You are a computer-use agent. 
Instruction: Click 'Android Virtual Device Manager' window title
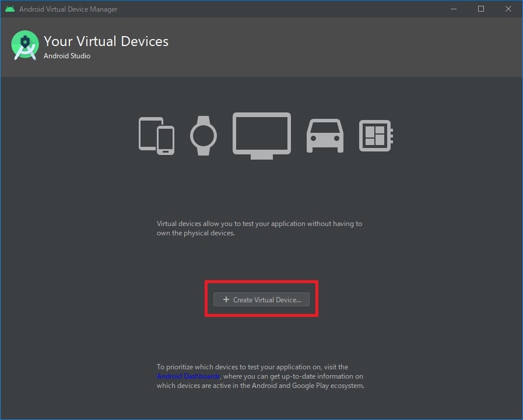pos(68,9)
